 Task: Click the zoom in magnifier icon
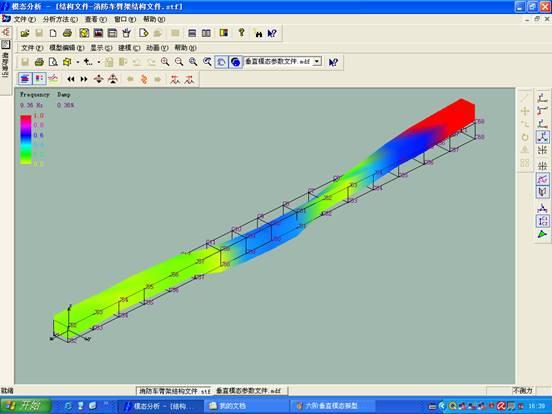coord(165,62)
